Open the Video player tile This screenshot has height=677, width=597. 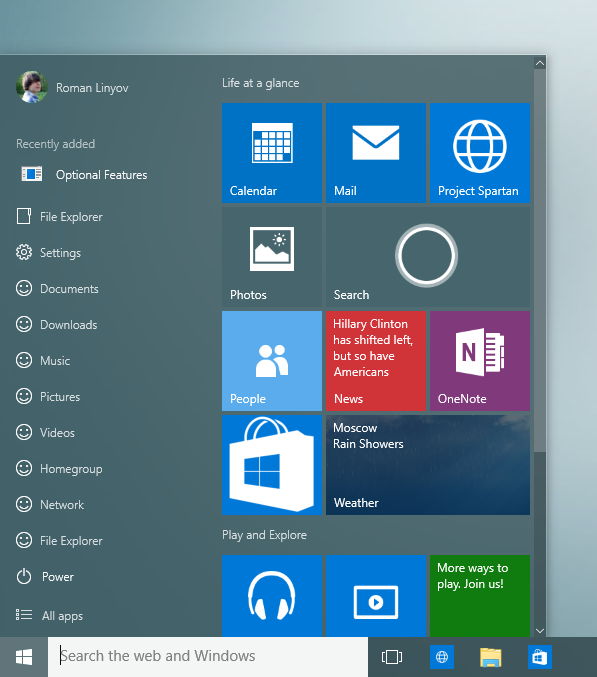(376, 596)
